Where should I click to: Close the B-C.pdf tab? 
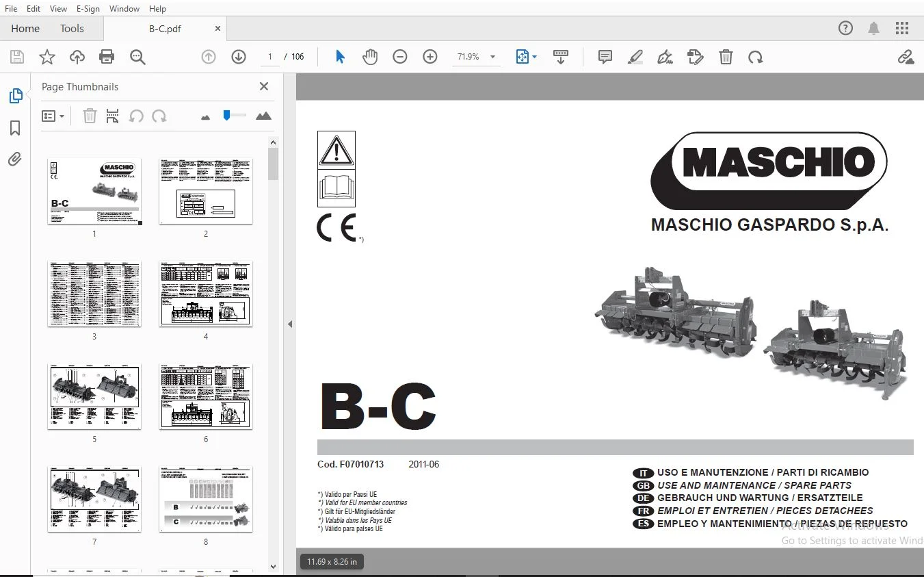pos(217,29)
